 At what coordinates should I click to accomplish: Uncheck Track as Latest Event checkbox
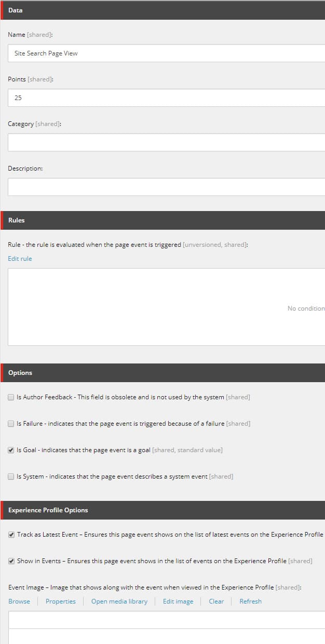(x=11, y=535)
